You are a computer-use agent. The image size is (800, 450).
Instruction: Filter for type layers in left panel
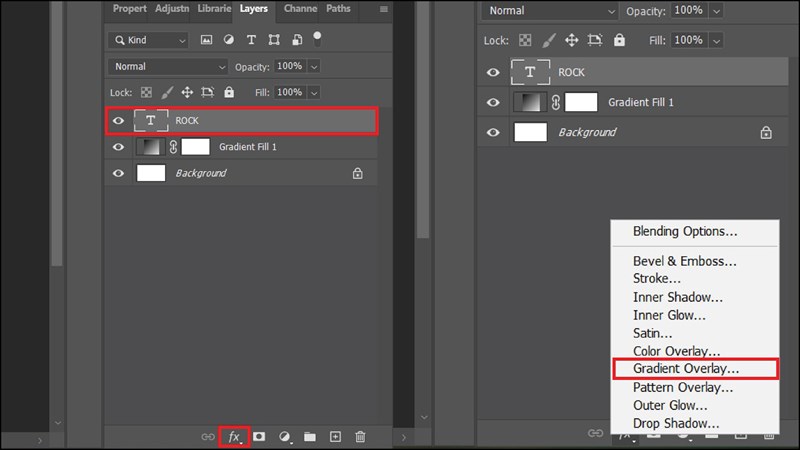tap(251, 40)
